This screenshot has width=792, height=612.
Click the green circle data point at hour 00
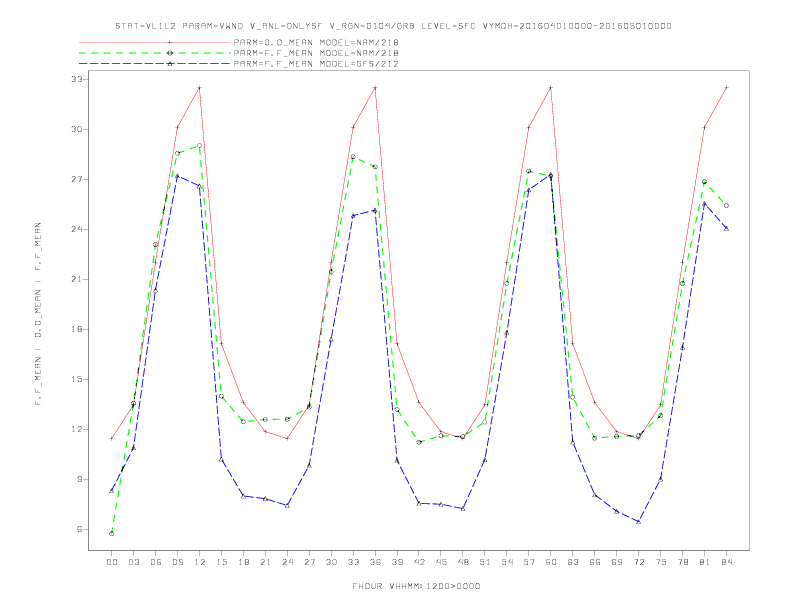coord(112,534)
